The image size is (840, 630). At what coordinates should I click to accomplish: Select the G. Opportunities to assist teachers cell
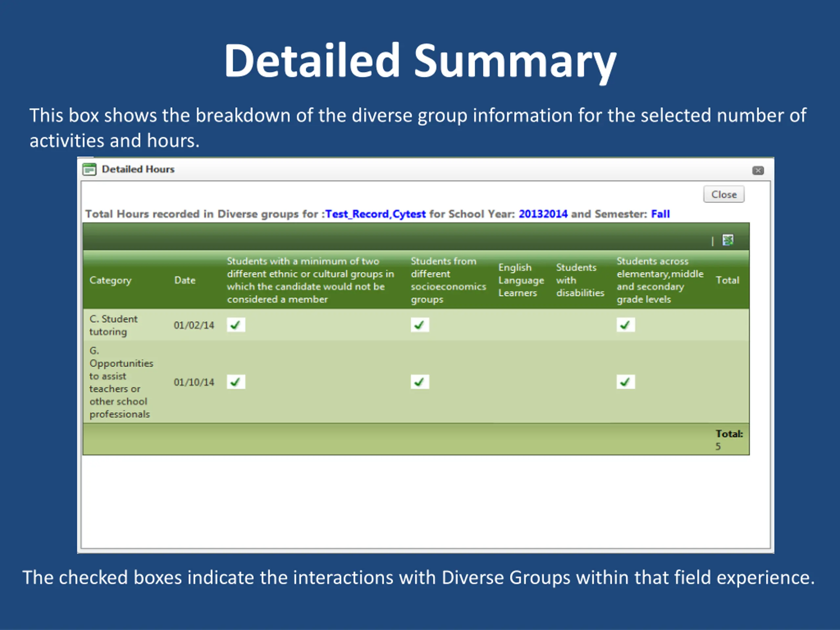click(x=121, y=382)
